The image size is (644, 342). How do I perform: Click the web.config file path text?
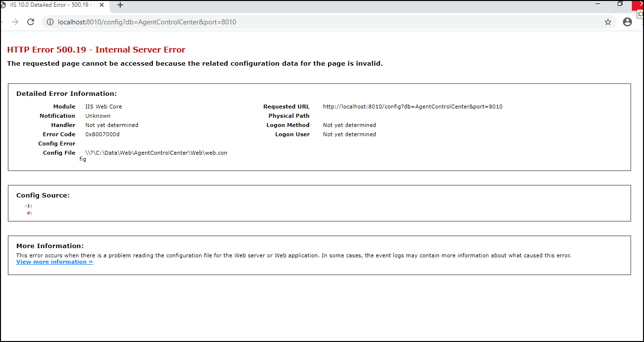click(156, 153)
